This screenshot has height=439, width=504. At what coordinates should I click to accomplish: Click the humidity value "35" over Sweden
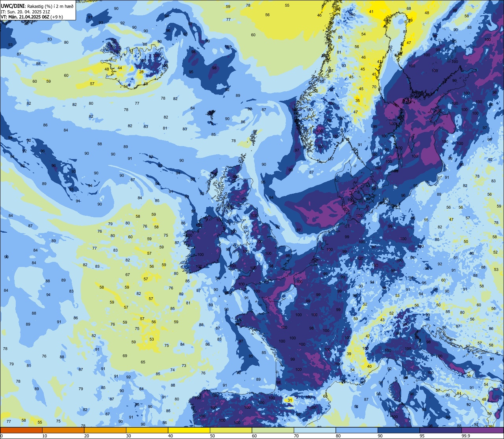358,100
